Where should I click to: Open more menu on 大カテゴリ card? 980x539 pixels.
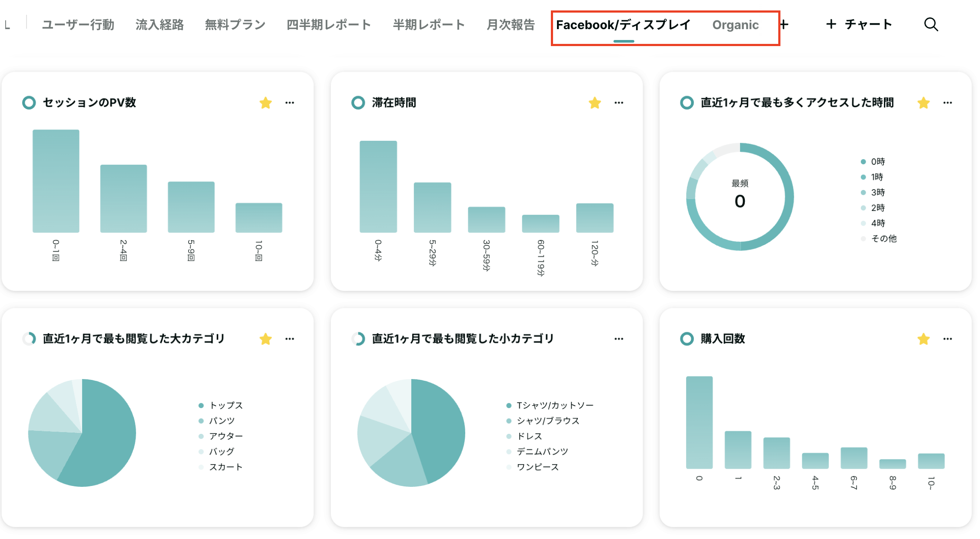(x=290, y=339)
